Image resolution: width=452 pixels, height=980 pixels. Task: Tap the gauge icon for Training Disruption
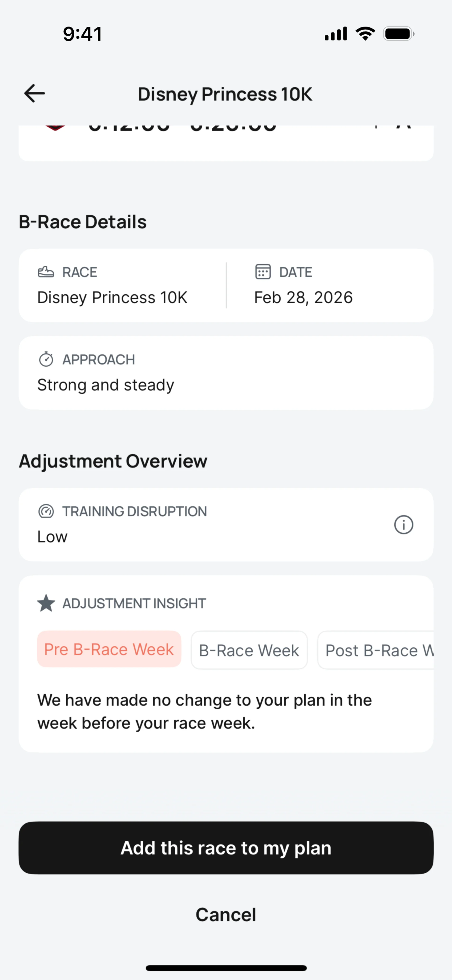(x=46, y=511)
